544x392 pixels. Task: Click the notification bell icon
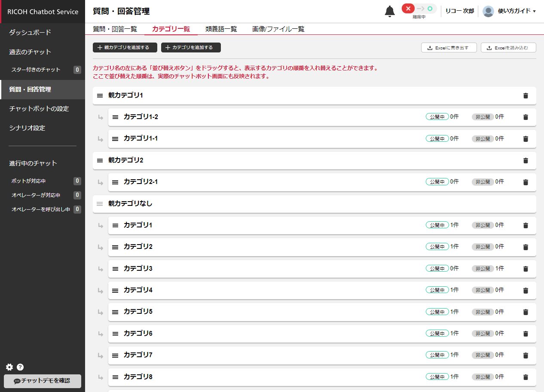pyautogui.click(x=389, y=11)
